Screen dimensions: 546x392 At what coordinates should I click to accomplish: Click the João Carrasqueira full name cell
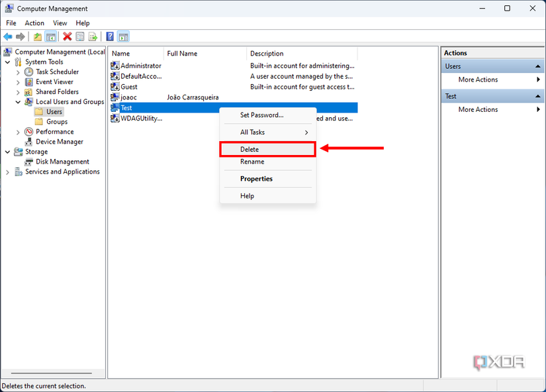point(193,97)
